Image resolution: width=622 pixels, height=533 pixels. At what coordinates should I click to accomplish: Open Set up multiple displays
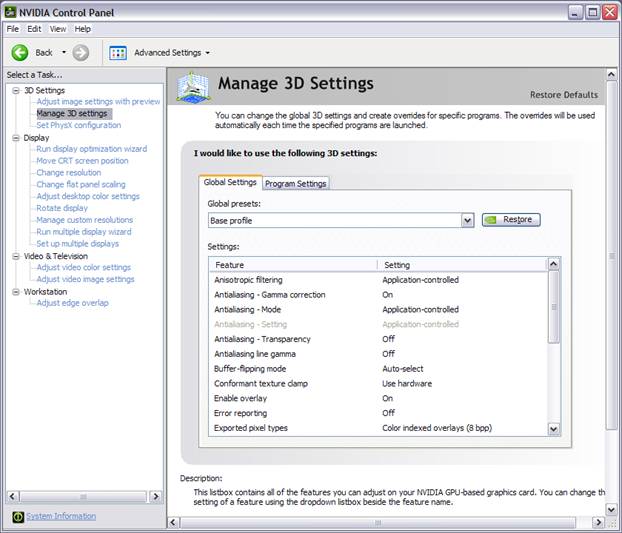(77, 243)
